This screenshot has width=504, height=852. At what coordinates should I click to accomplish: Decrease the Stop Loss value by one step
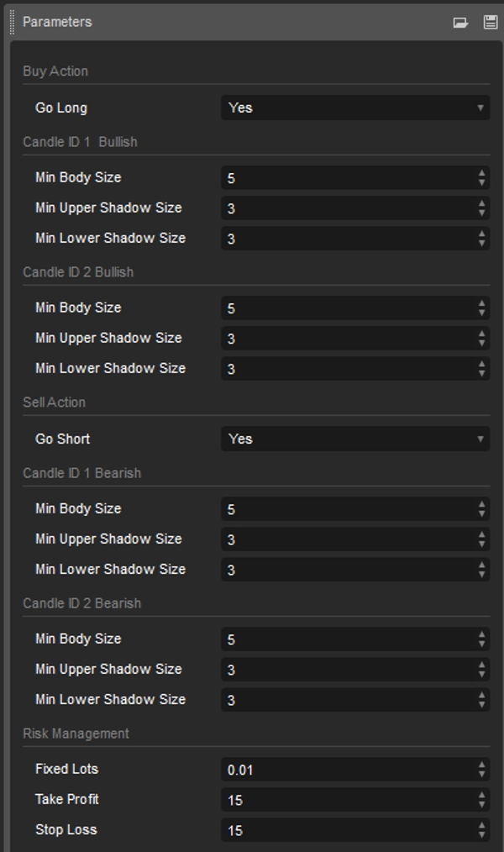(x=482, y=834)
